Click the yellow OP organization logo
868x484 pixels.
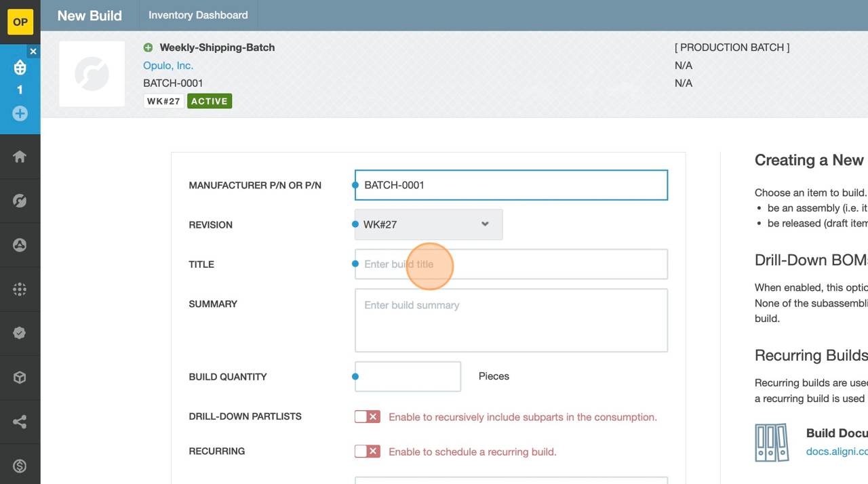[20, 22]
